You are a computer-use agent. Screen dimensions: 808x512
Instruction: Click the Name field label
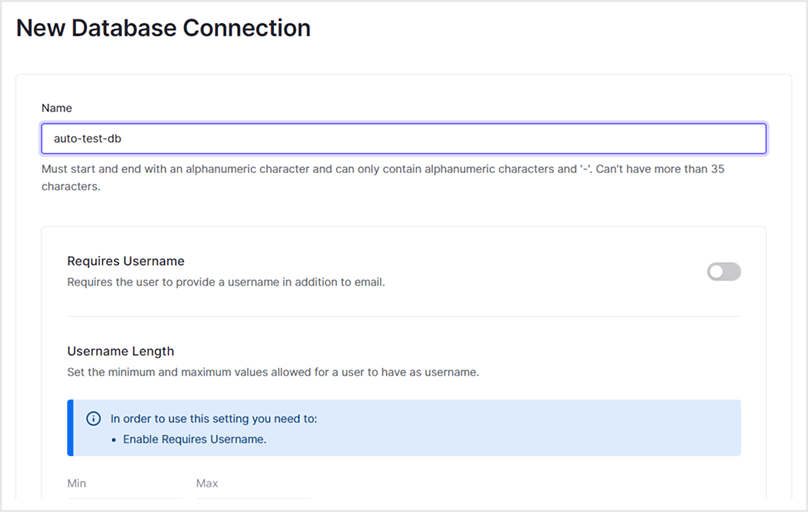56,108
